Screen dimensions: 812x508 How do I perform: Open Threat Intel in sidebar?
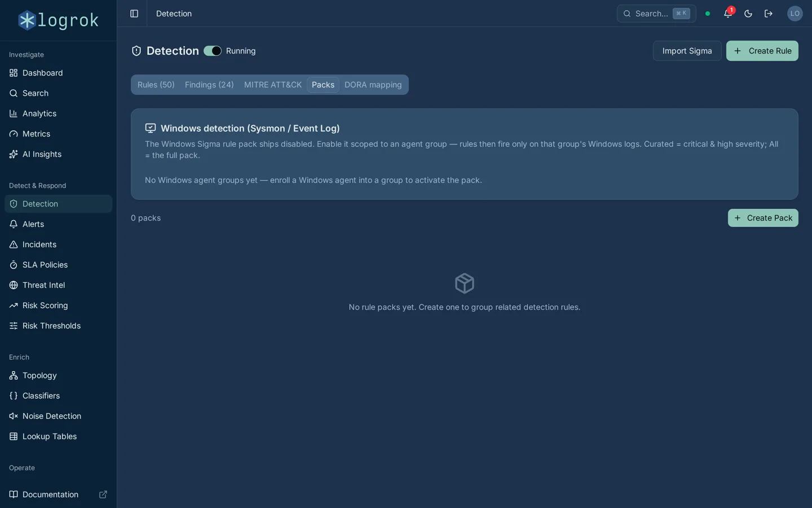pos(58,285)
